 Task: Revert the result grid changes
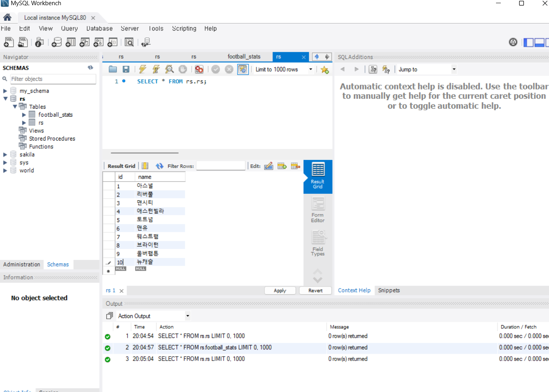click(x=316, y=291)
